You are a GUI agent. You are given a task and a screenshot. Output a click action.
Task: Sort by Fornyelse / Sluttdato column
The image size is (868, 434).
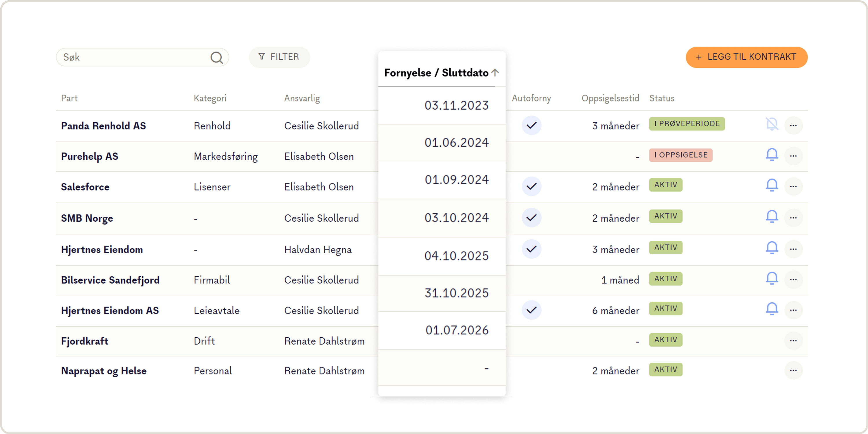click(x=441, y=72)
